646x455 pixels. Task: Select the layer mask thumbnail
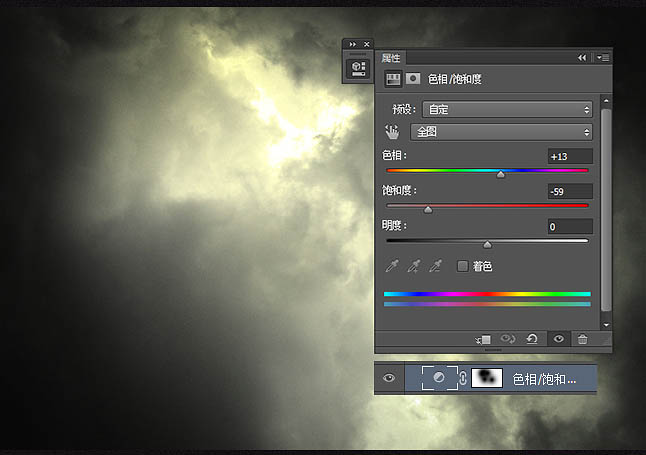pyautogui.click(x=488, y=378)
